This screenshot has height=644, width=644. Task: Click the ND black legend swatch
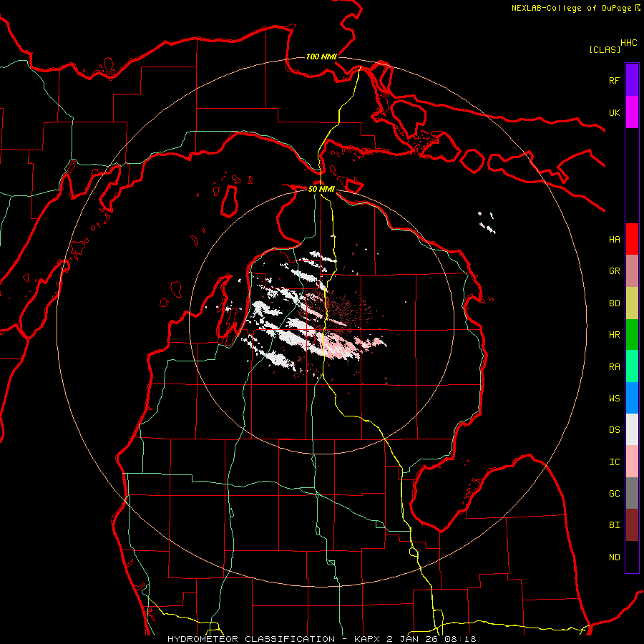click(632, 557)
